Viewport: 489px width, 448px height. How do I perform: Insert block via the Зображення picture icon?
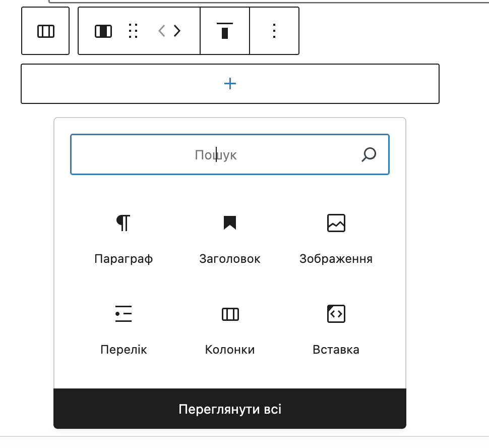336,222
